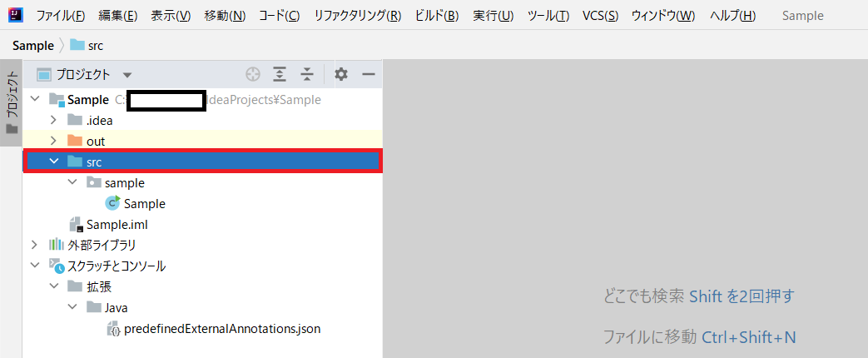
Task: Click the scratches and consoles clock icon
Action: (x=57, y=266)
